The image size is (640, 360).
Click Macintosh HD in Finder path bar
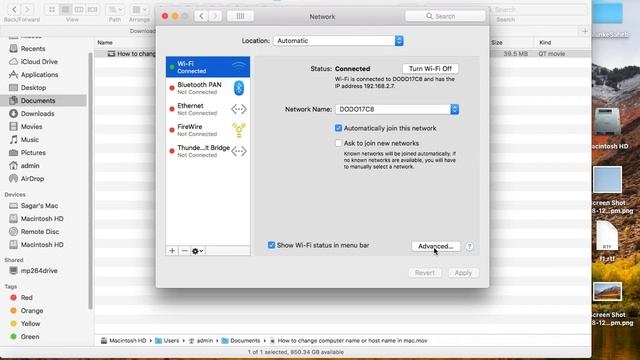(x=123, y=340)
